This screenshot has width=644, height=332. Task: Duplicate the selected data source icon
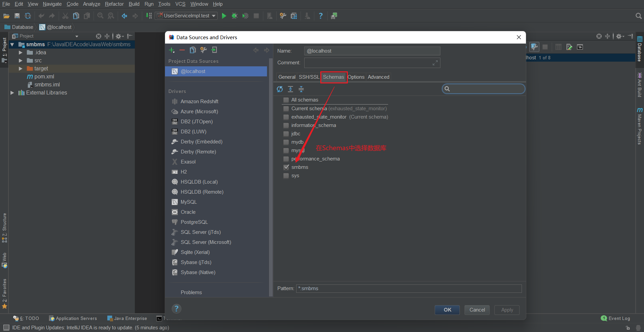click(x=193, y=50)
